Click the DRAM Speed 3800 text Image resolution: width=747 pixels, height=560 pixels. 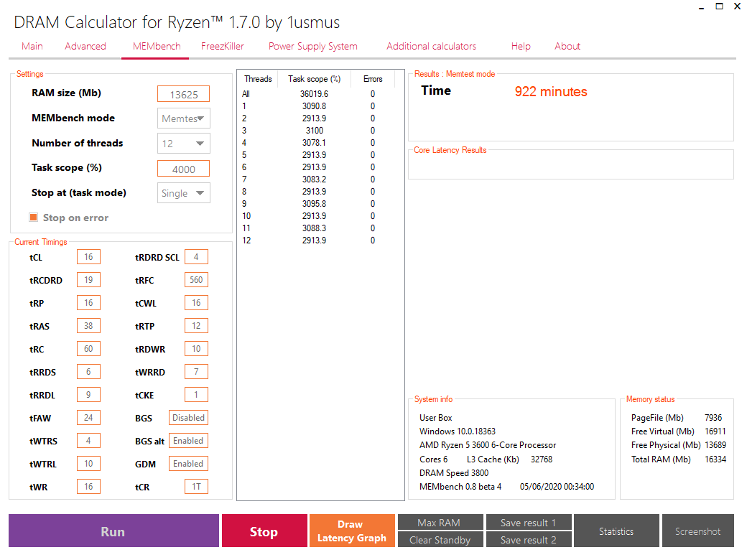point(453,473)
